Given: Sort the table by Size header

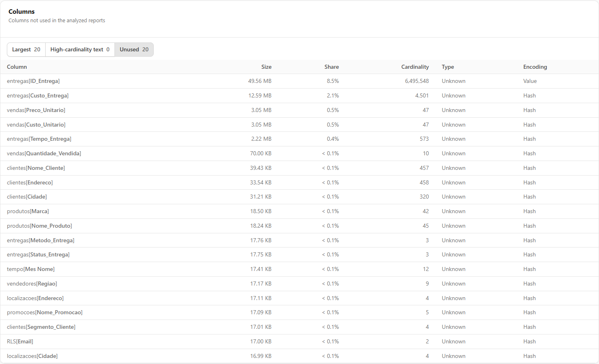Looking at the screenshot, I should coord(266,67).
